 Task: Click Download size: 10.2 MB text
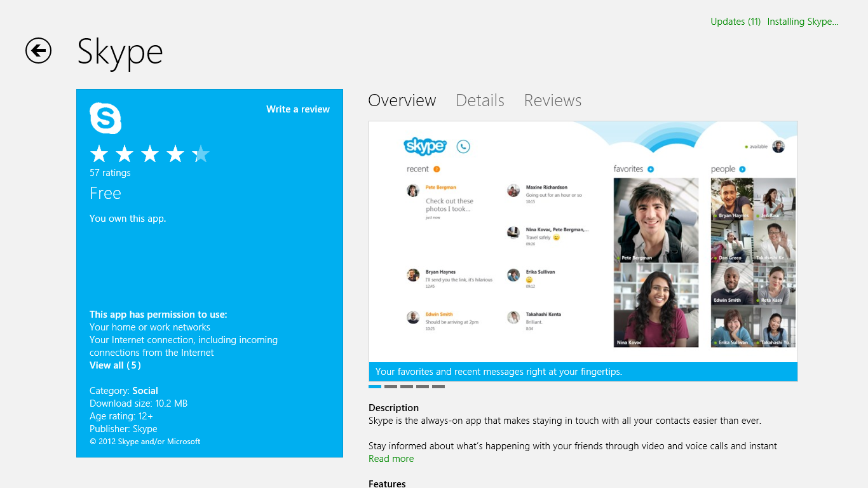pos(139,403)
